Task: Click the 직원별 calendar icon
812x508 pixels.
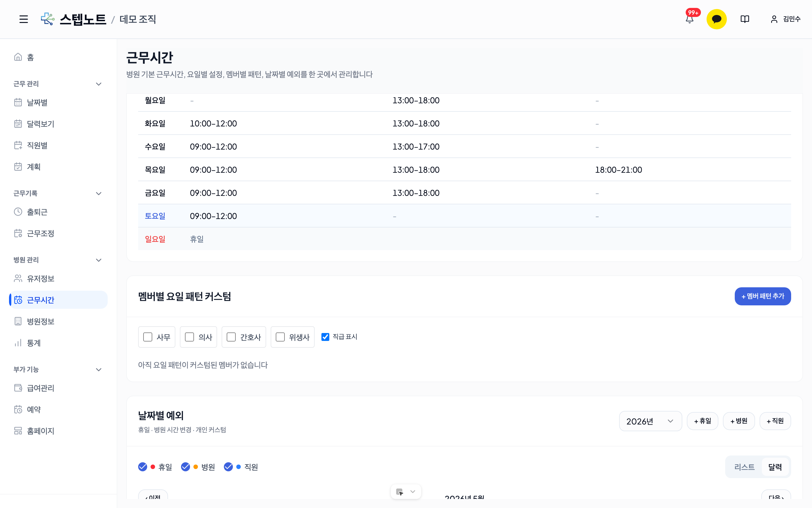Action: click(x=18, y=145)
